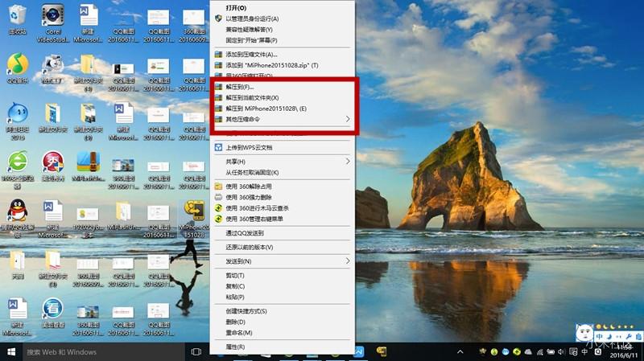Image resolution: width=644 pixels, height=361 pixels.
Task: Choose Pin to Start screen (P)
Action: tap(282, 40)
